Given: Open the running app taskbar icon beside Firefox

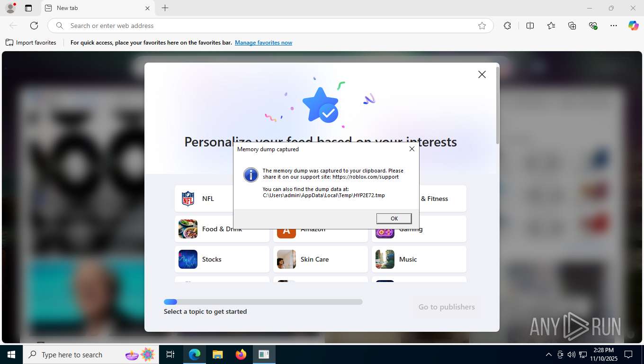Looking at the screenshot, I should [x=264, y=355].
